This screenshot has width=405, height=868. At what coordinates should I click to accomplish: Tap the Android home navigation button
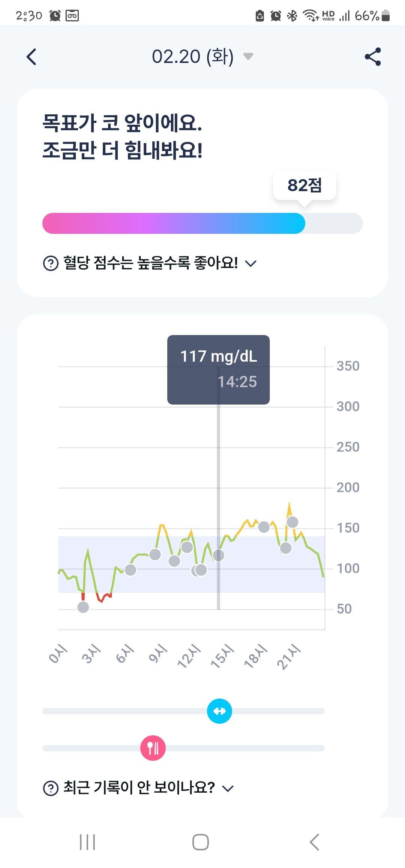(201, 842)
